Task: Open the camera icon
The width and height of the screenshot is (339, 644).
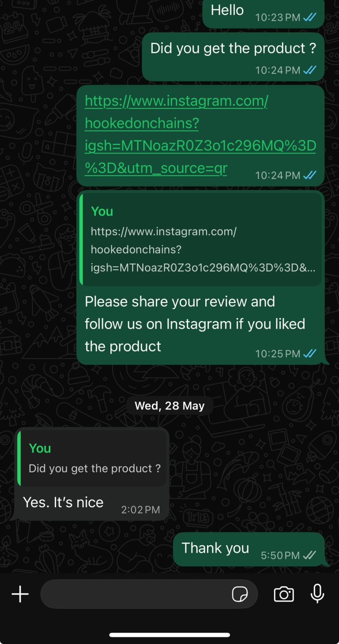Action: click(x=284, y=594)
